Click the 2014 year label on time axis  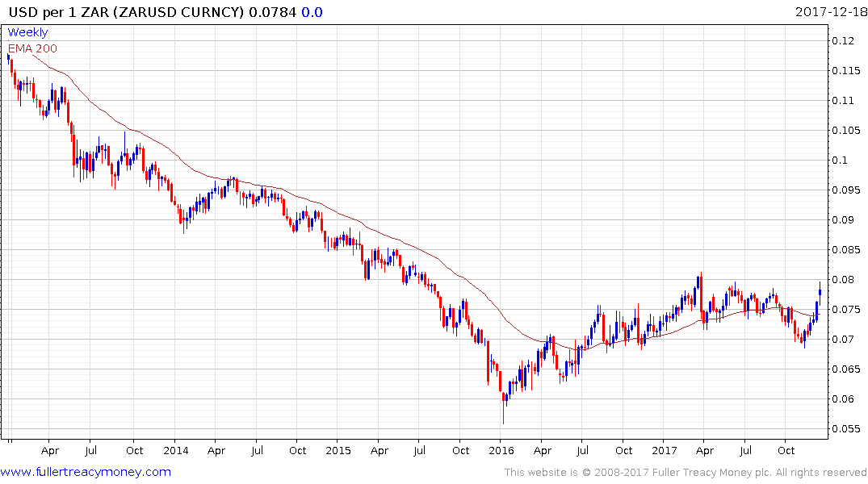(x=175, y=450)
